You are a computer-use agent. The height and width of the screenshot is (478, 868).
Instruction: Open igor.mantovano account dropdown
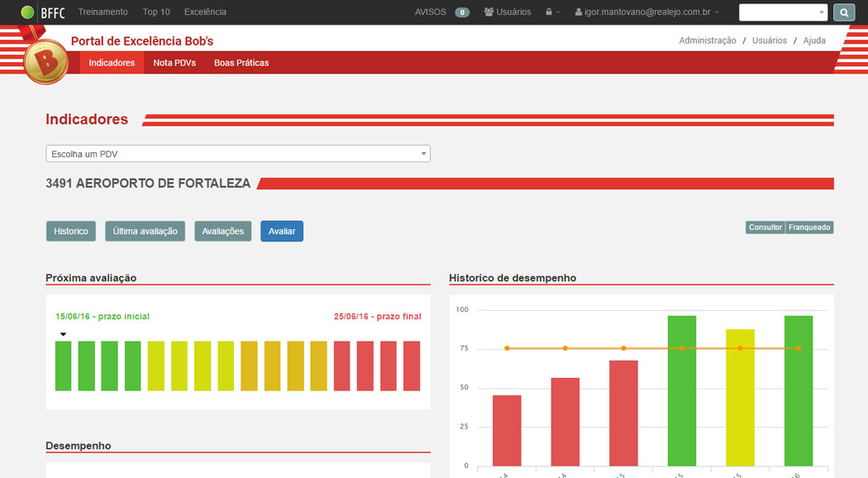coord(647,12)
